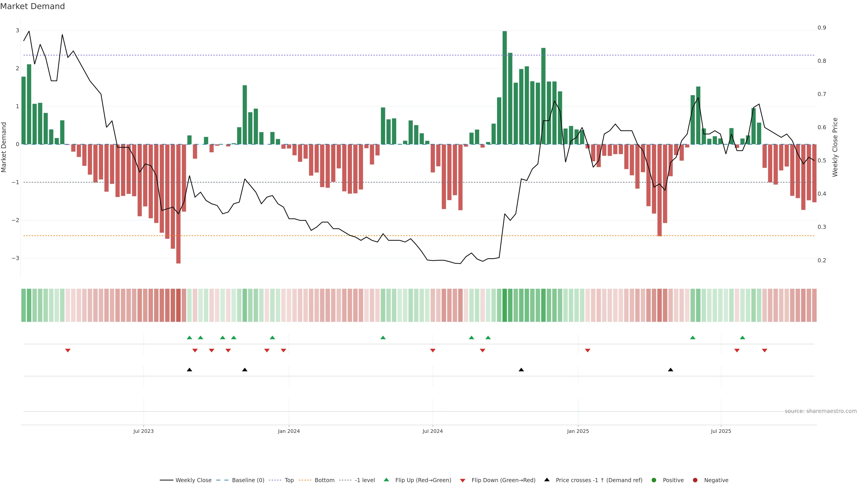Image resolution: width=868 pixels, height=488 pixels.
Task: Click the last black price-cross triangle marker
Action: point(670,370)
